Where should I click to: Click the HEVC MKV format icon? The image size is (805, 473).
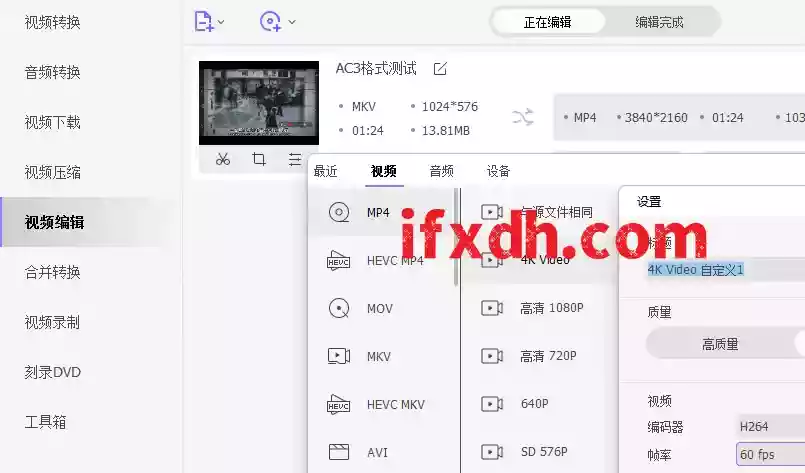pyautogui.click(x=339, y=404)
